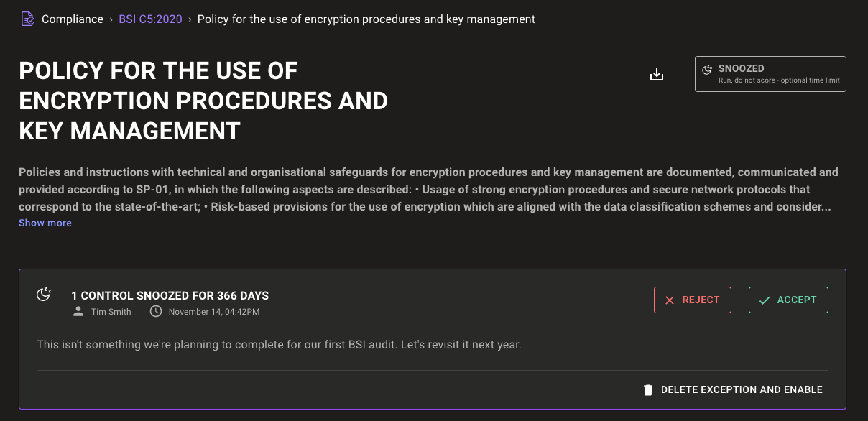Click the checkmark icon inside the Accept button
Viewport: 868px width, 421px height.
pyautogui.click(x=765, y=300)
